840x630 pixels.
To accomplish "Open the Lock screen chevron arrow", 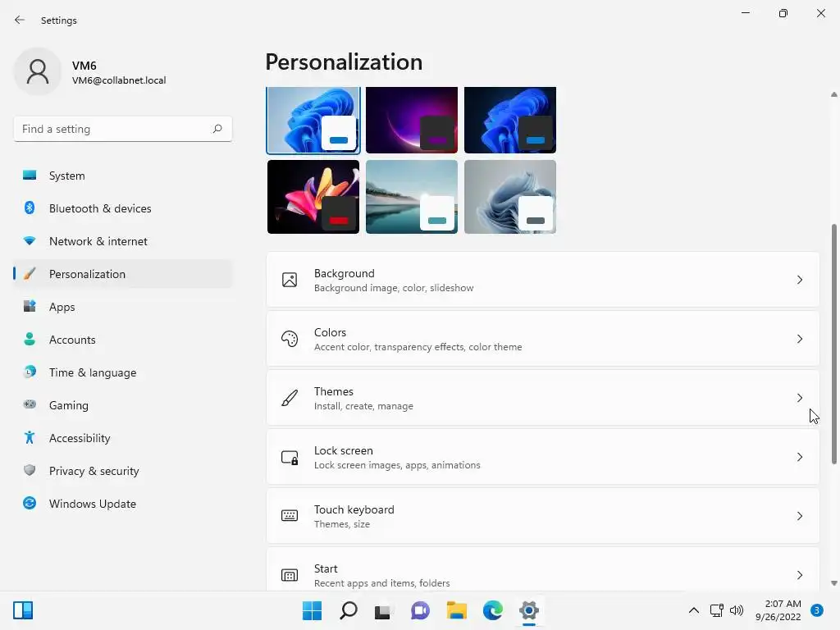I will click(799, 457).
